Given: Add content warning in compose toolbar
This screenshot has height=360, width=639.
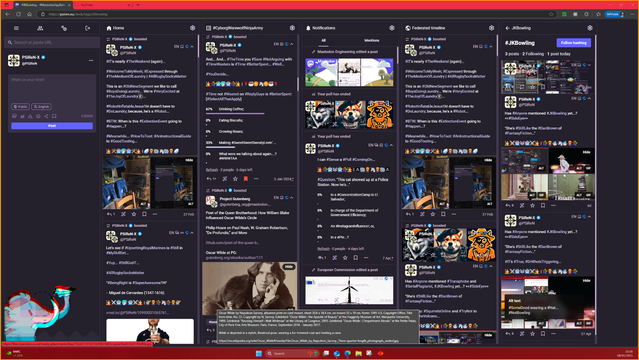Looking at the screenshot, I should coord(30,116).
